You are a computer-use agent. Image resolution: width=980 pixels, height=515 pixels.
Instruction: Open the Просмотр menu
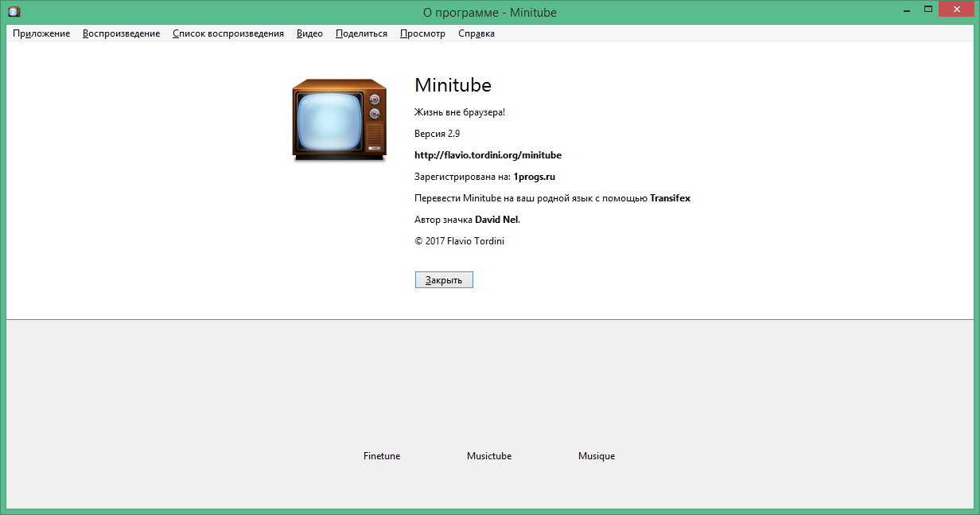tap(422, 33)
